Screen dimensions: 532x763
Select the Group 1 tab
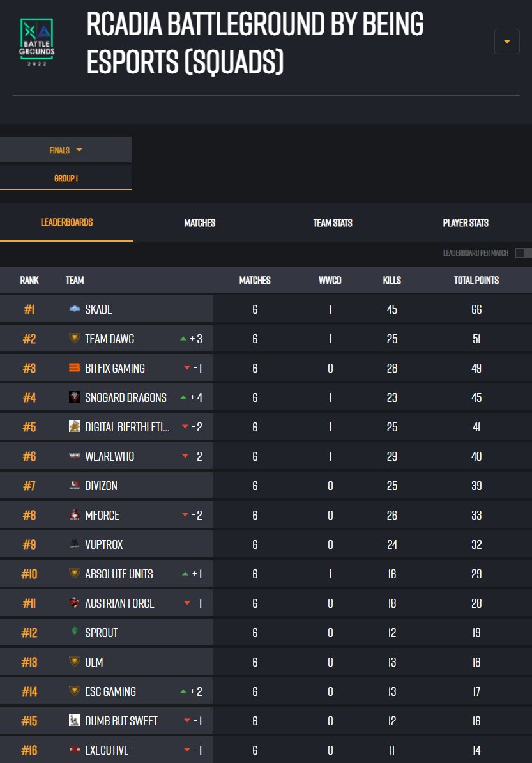click(66, 178)
